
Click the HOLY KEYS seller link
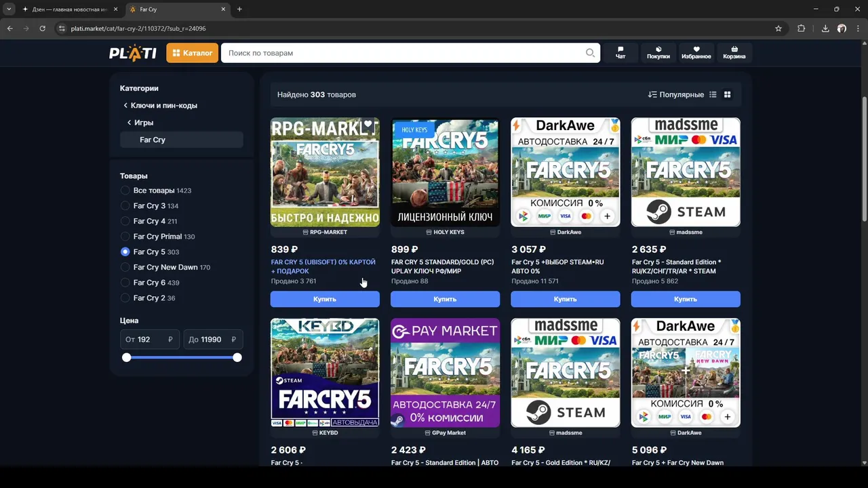click(x=445, y=232)
